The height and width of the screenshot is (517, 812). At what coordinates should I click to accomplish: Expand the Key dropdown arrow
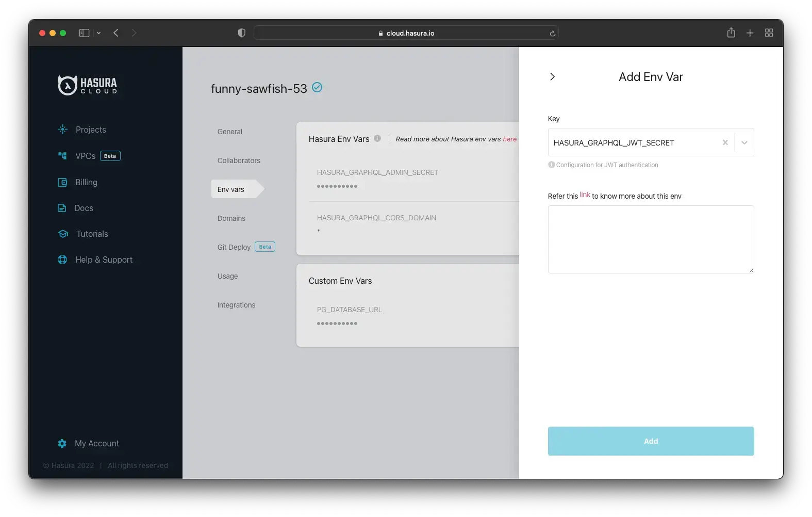coord(744,142)
